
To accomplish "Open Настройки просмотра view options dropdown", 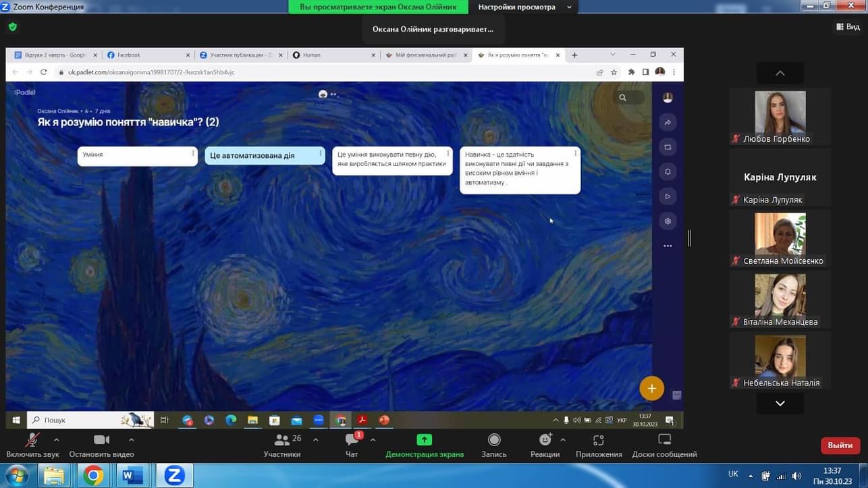I will click(524, 7).
